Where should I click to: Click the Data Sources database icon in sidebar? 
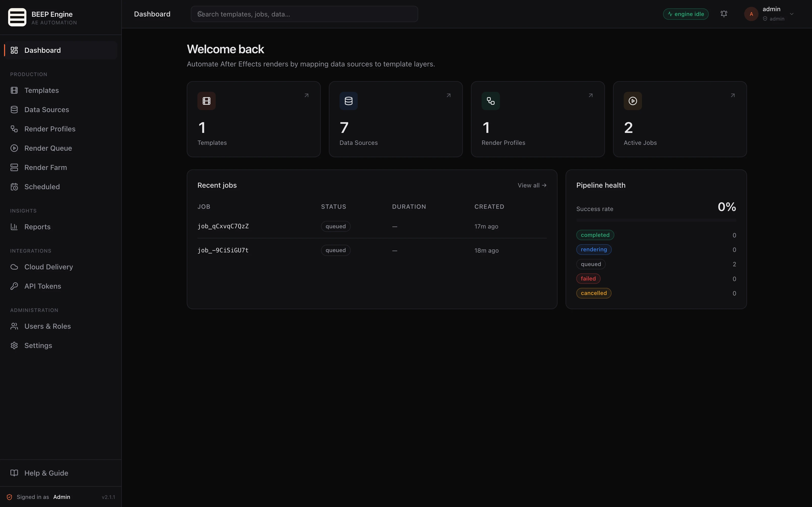pos(14,110)
